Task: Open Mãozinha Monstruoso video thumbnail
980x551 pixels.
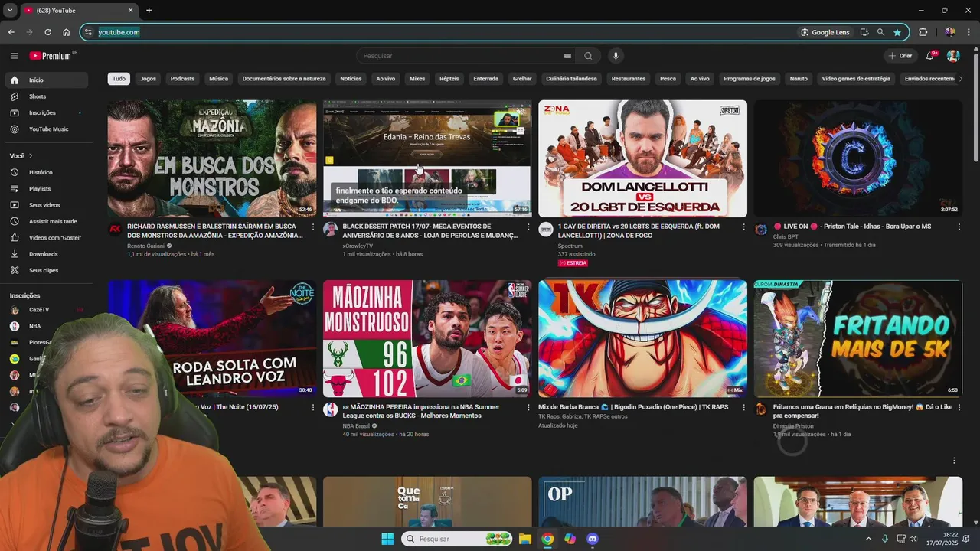Action: (x=427, y=338)
